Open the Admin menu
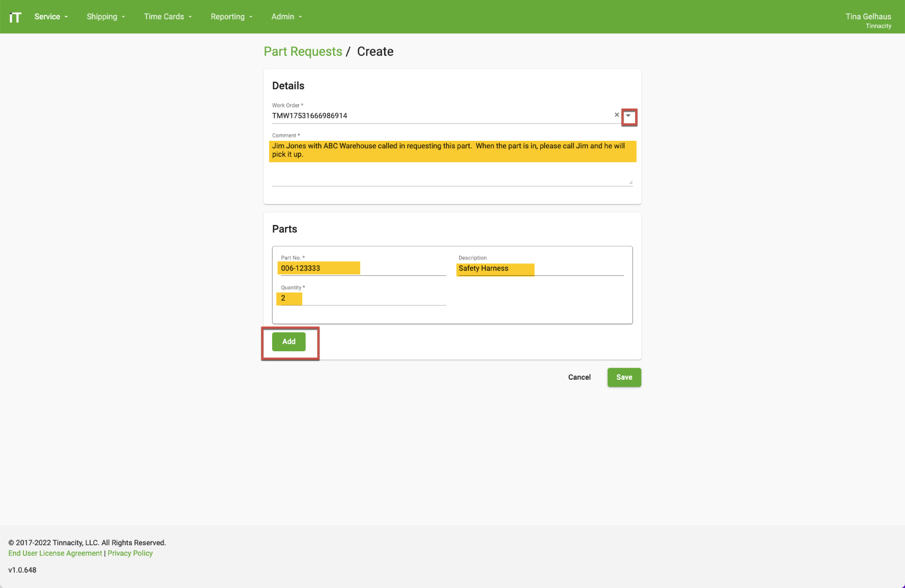Viewport: 905px width, 588px height. tap(286, 17)
